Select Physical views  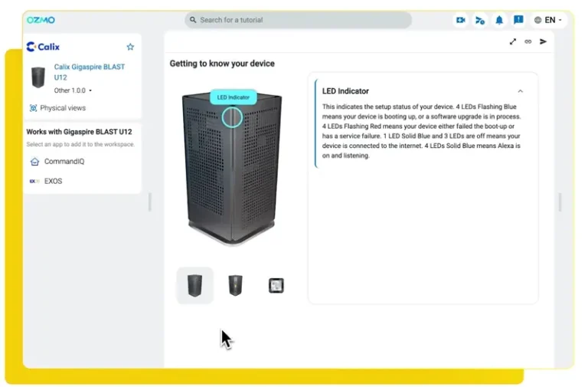coord(57,108)
